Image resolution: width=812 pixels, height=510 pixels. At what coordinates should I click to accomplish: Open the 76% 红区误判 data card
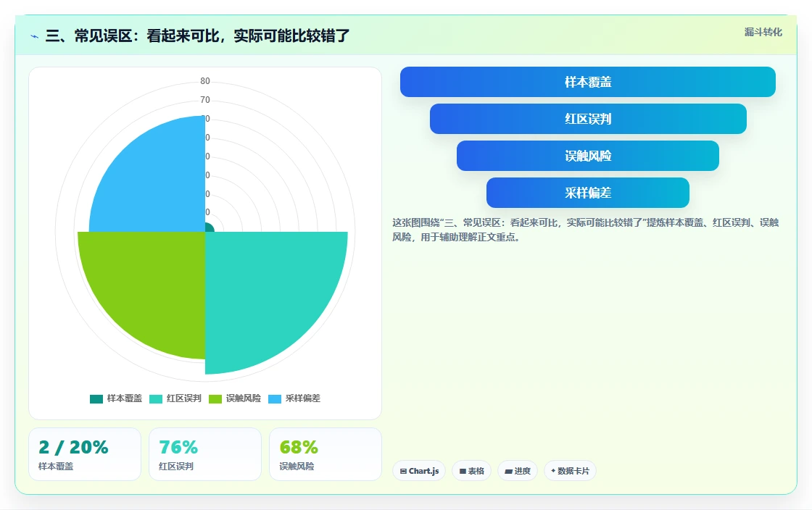tap(205, 454)
